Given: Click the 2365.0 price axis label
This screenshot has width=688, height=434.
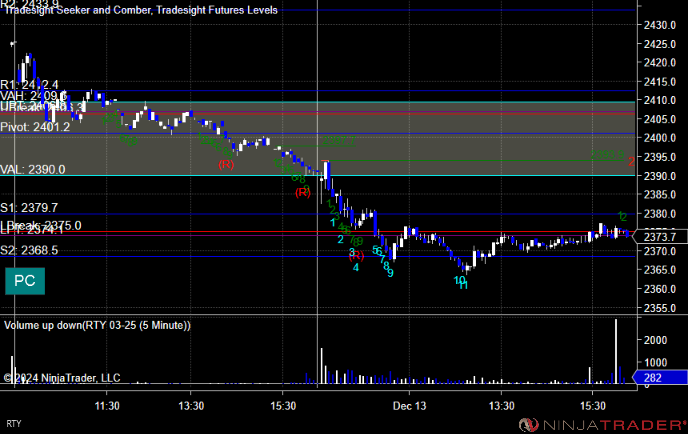Looking at the screenshot, I should coord(659,270).
